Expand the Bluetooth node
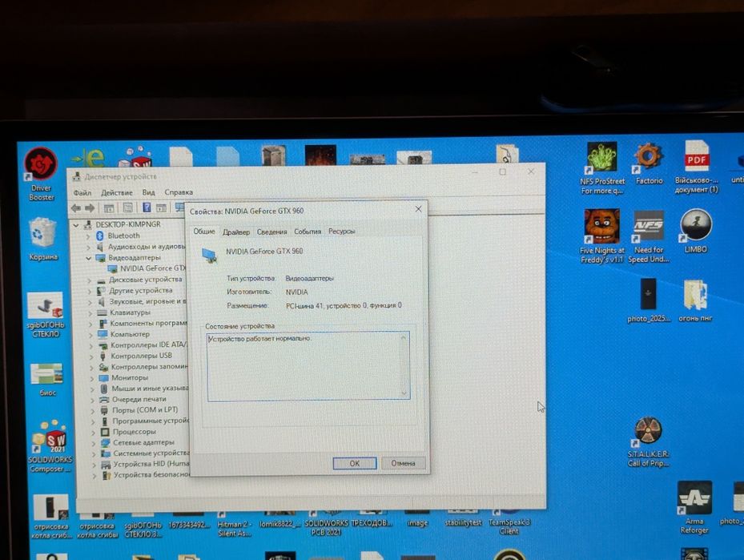This screenshot has width=744, height=560. [x=88, y=236]
